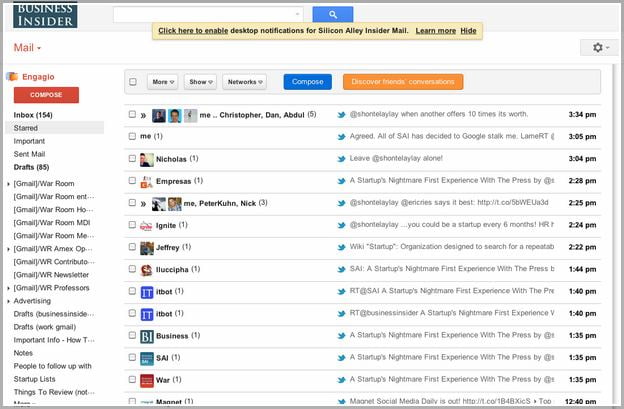
Task: Click the War red avatar icon
Action: (146, 381)
